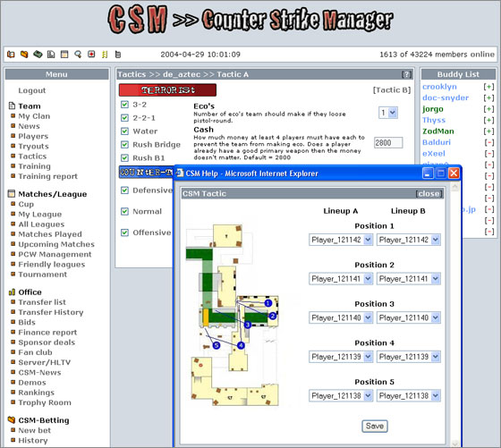The height and width of the screenshot is (448, 501).
Task: Open My Clan in the menu
Action: coord(34,116)
